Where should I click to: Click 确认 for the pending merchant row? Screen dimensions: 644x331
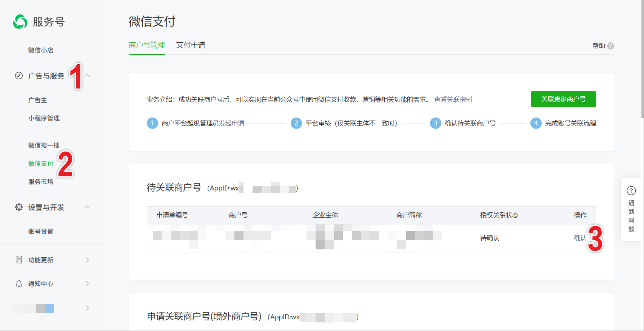click(x=580, y=238)
